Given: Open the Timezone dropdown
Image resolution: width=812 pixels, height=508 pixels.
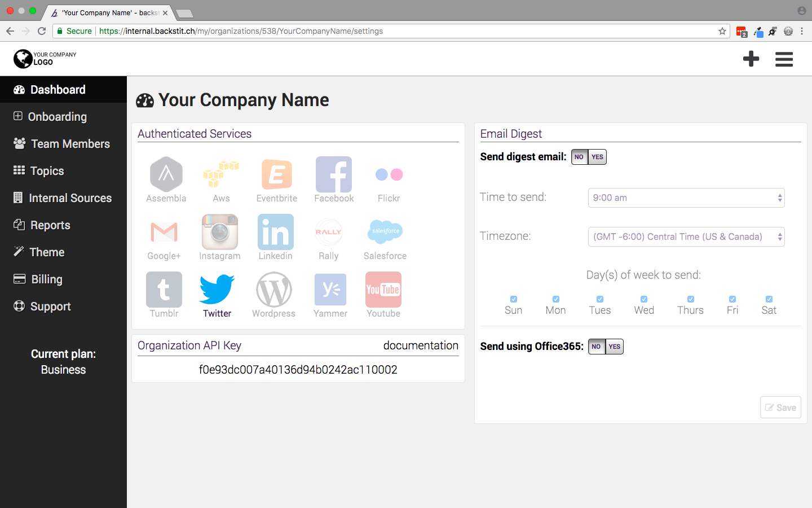Looking at the screenshot, I should point(686,237).
